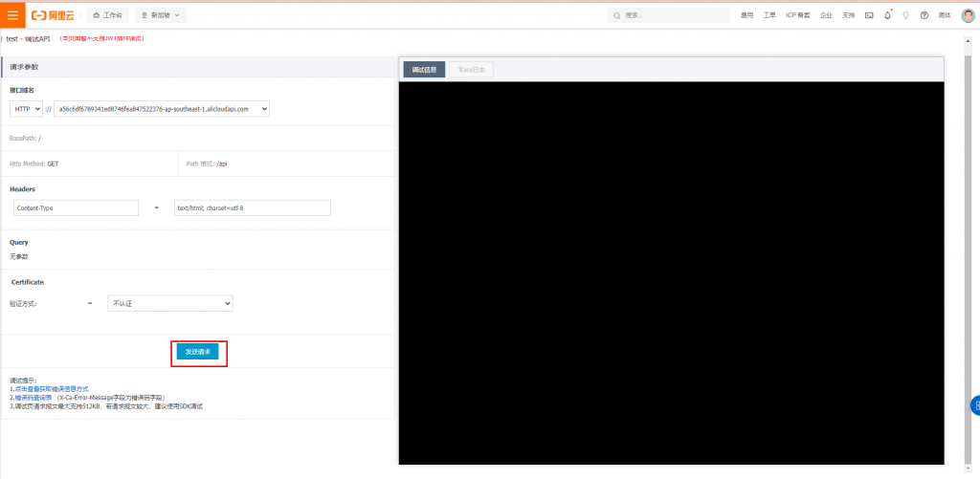Image resolution: width=980 pixels, height=479 pixels.
Task: Click the 发送请求 send request button
Action: pyautogui.click(x=197, y=352)
